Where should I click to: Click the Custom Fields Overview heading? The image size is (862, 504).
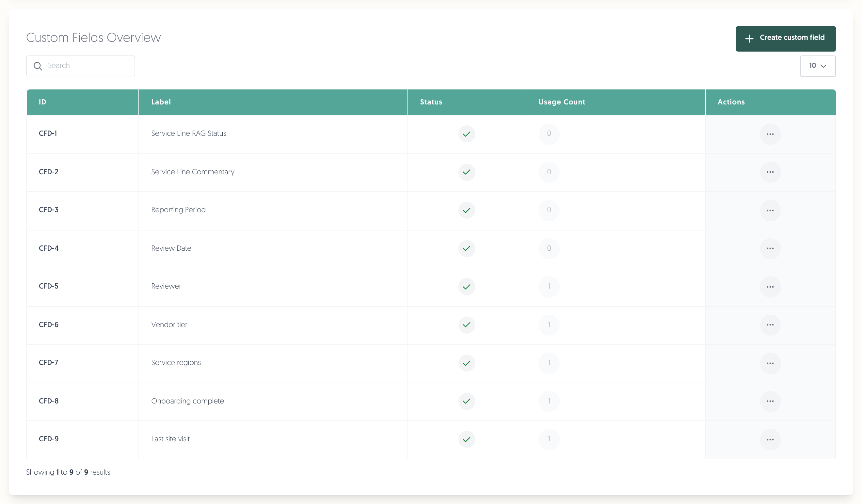point(93,38)
